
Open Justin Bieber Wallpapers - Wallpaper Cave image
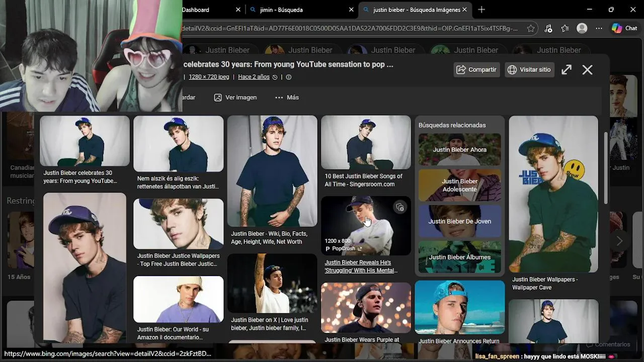coord(553,195)
